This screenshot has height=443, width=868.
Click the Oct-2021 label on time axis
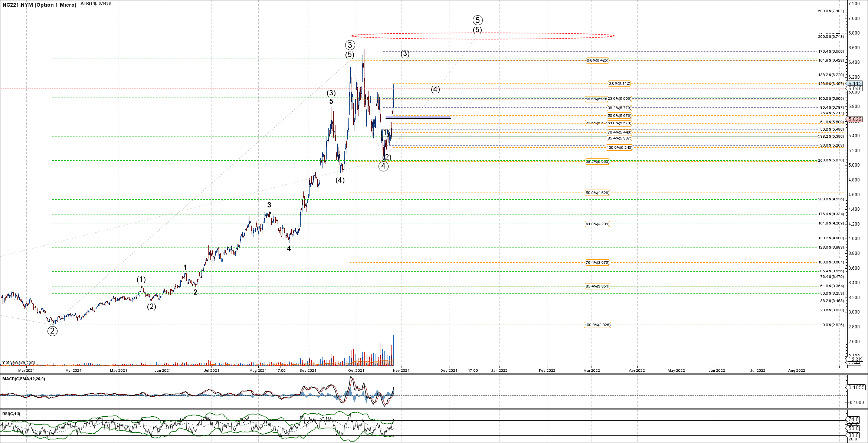click(356, 370)
